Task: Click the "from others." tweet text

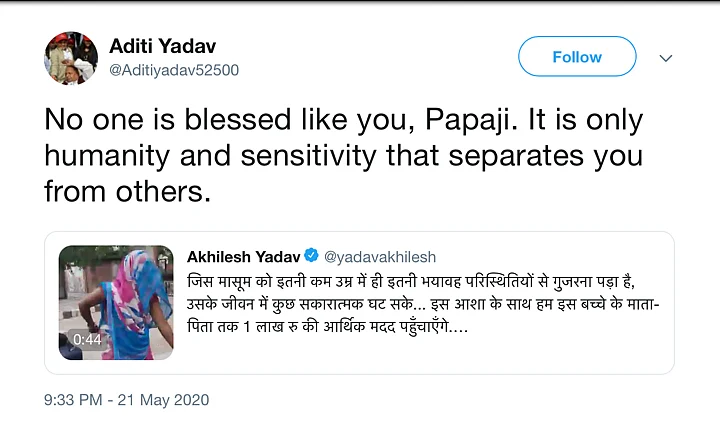Action: click(x=127, y=191)
